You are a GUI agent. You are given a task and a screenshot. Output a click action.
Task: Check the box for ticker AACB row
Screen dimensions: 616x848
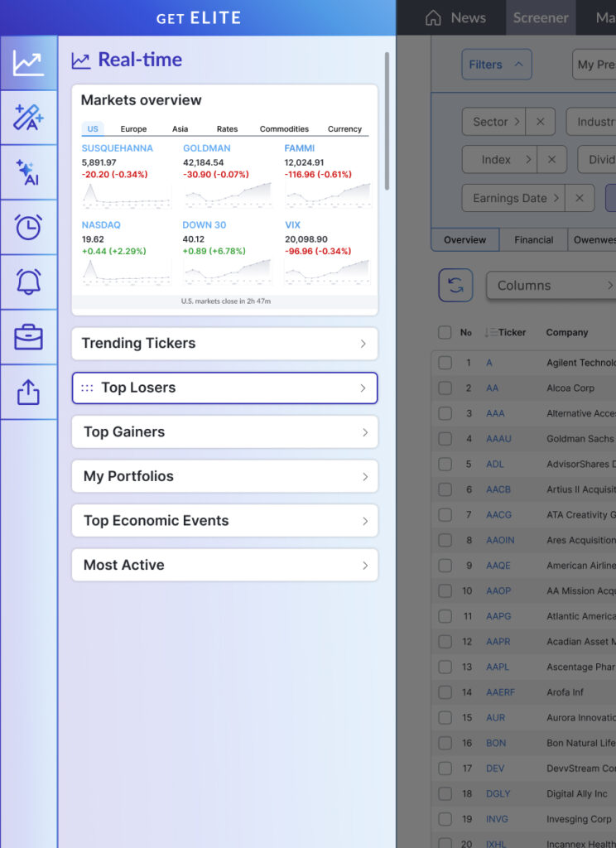coord(445,489)
